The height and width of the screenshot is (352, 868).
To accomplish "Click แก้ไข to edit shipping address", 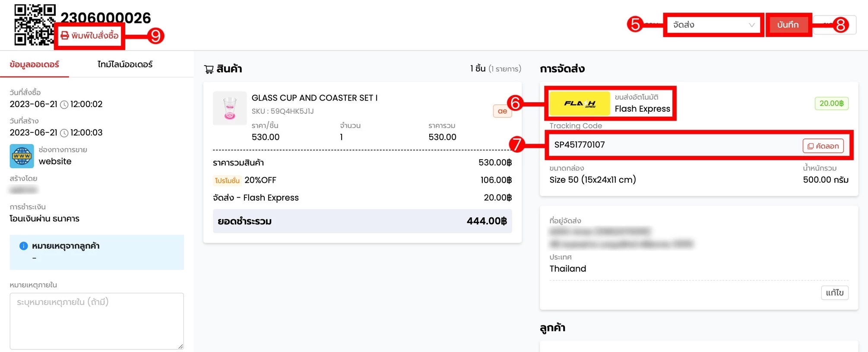I will click(x=835, y=292).
